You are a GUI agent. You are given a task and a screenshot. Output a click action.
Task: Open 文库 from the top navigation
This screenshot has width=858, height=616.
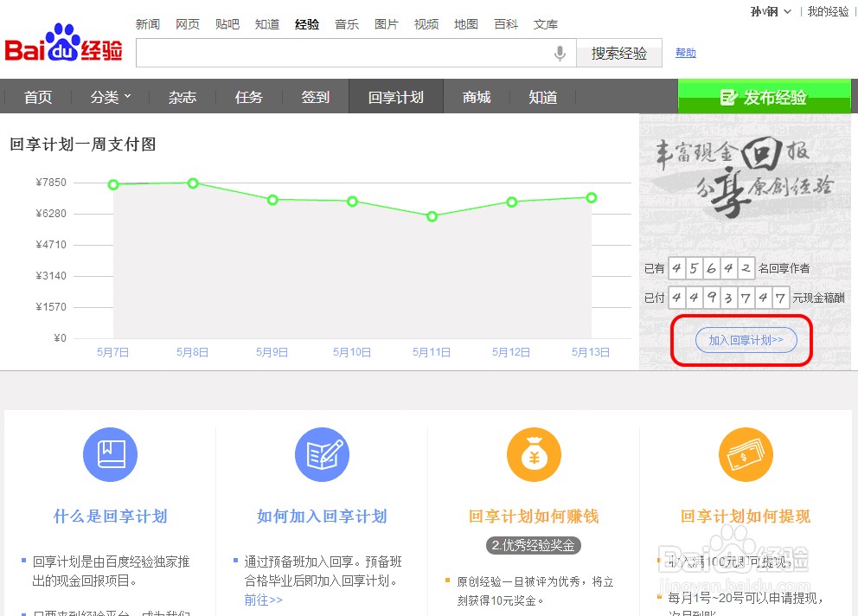546,23
